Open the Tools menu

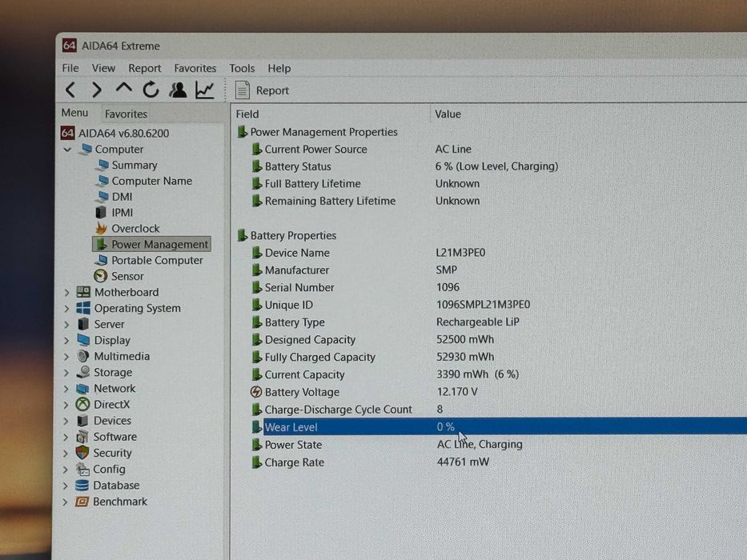coord(242,69)
